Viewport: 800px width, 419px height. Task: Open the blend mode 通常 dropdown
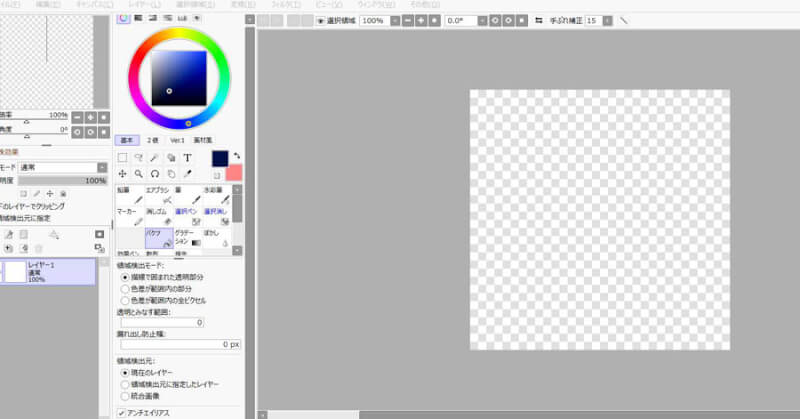pos(102,167)
